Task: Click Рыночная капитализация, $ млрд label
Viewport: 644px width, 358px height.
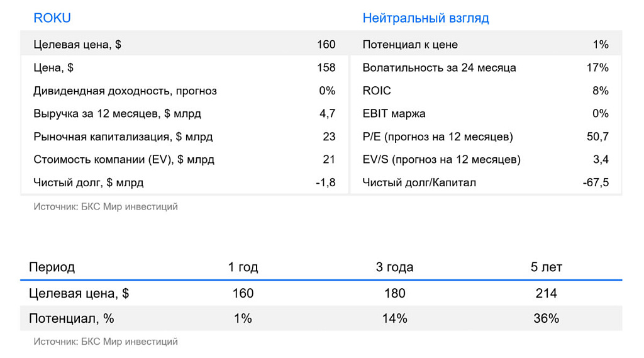Action: 123,137
